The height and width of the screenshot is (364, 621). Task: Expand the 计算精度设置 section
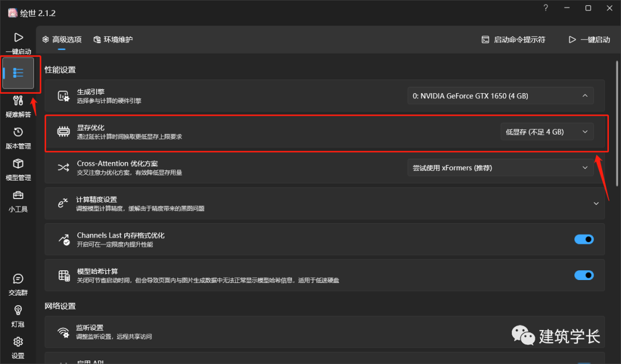pos(596,203)
